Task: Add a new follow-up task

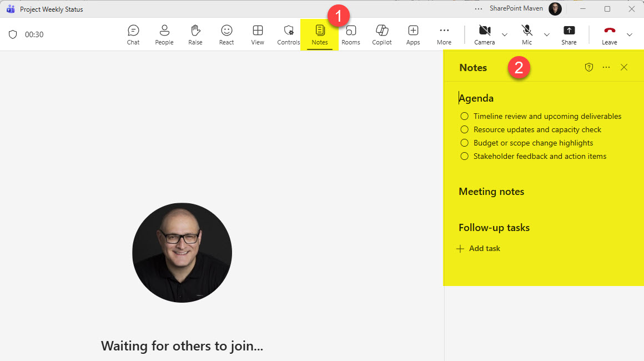Action: tap(479, 248)
